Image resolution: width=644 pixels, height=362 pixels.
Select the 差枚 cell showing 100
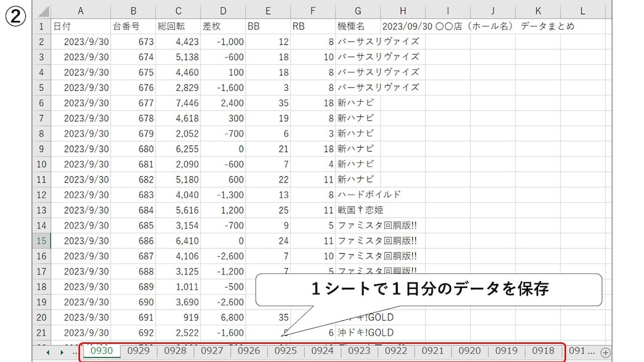223,72
